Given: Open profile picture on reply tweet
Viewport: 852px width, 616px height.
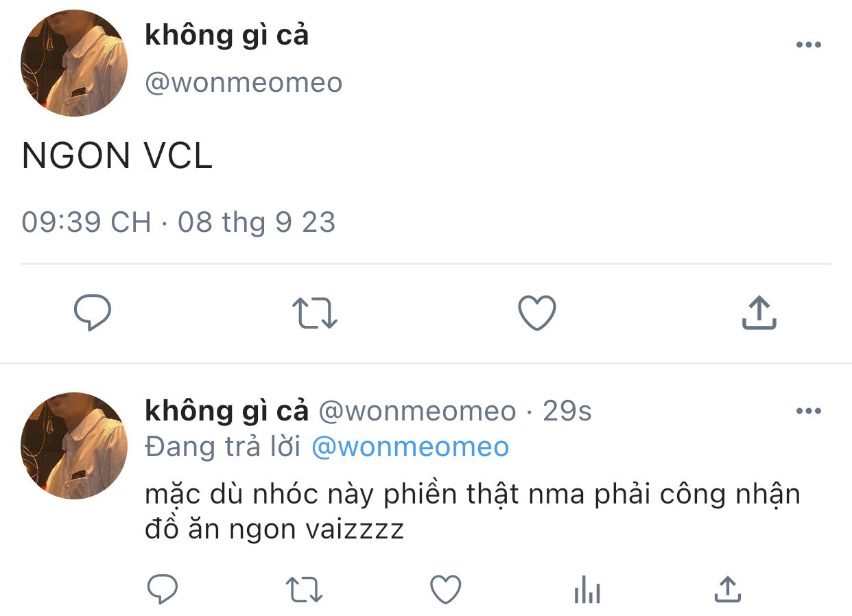Looking at the screenshot, I should click(x=74, y=445).
